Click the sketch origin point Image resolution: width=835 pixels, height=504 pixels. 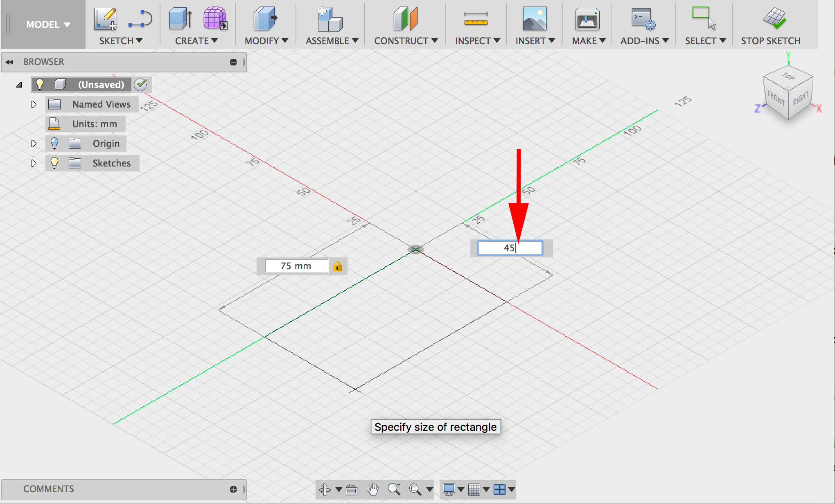pyautogui.click(x=416, y=249)
